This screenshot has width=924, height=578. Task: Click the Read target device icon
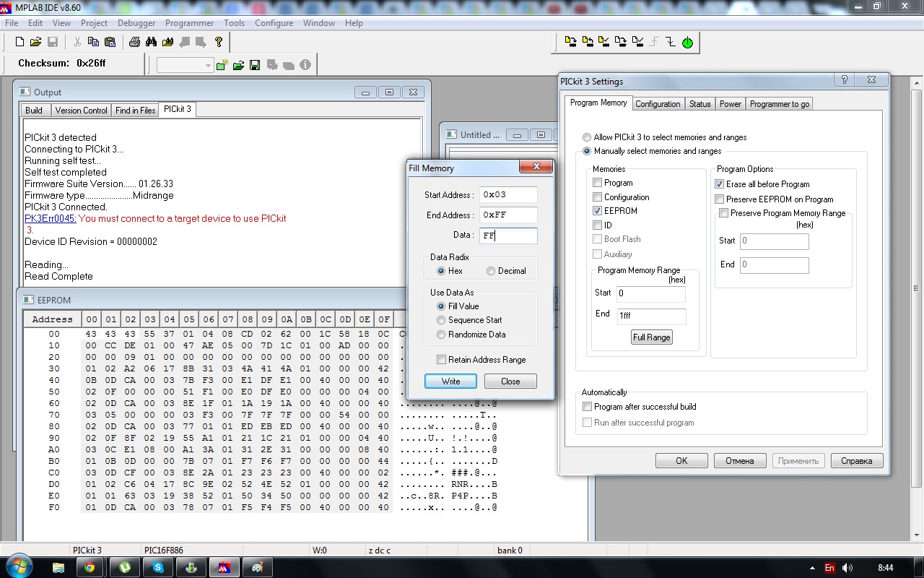[587, 42]
